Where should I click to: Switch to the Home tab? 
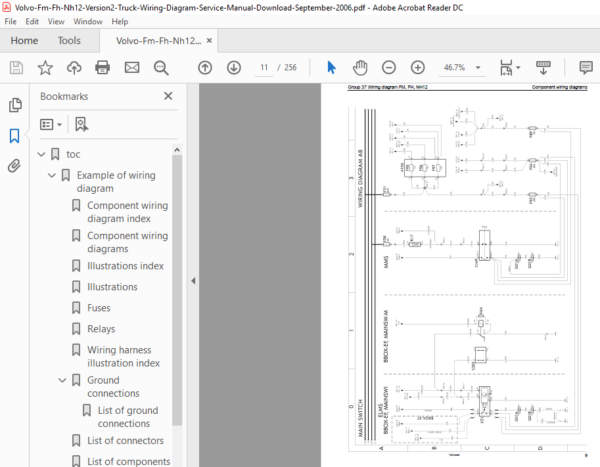(x=24, y=41)
